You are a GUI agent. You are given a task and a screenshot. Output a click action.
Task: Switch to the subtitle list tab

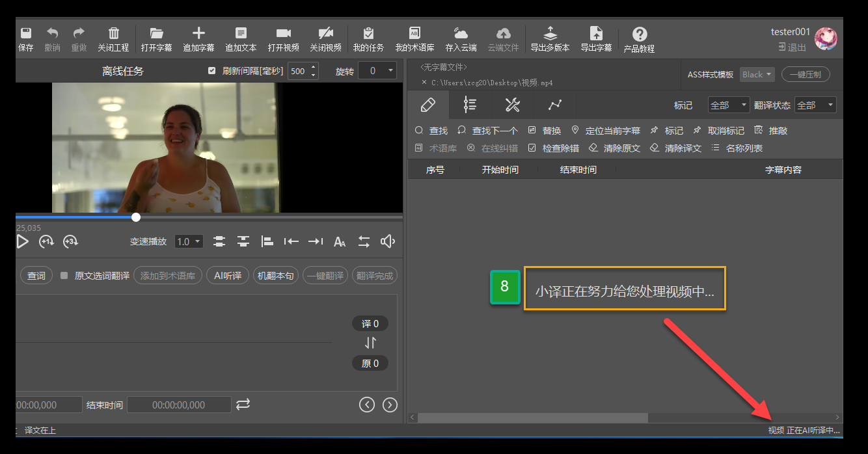[x=470, y=104]
